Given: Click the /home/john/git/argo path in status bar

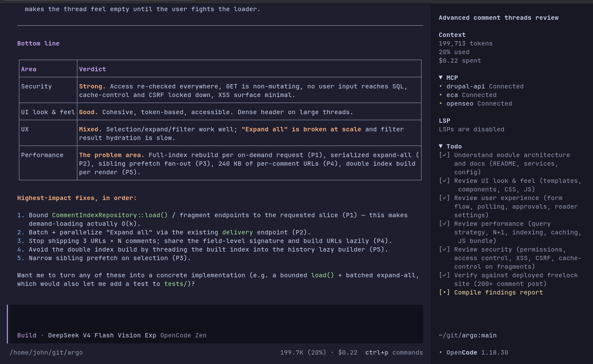Looking at the screenshot, I should pos(46,352).
